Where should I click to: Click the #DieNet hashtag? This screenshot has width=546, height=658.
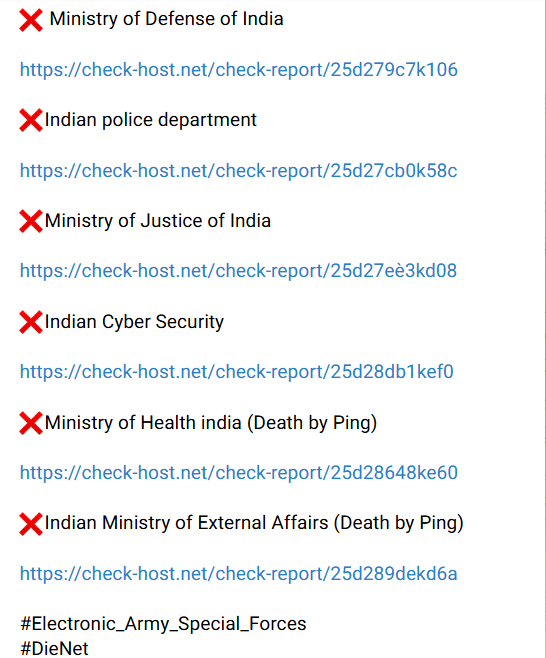[x=54, y=649]
